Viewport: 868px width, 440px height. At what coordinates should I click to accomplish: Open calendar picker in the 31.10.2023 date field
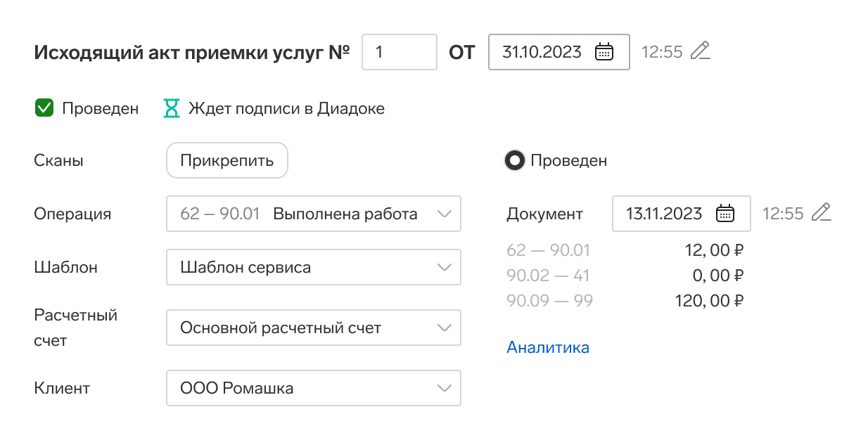point(604,52)
